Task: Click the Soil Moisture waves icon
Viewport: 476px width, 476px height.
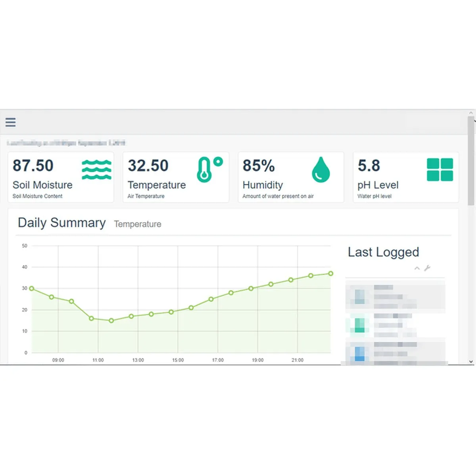Action: point(96,170)
